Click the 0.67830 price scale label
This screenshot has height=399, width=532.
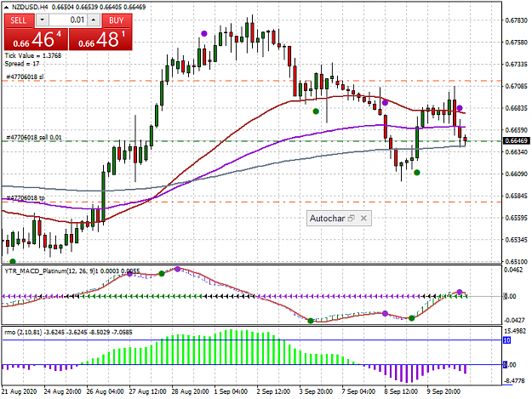[517, 20]
